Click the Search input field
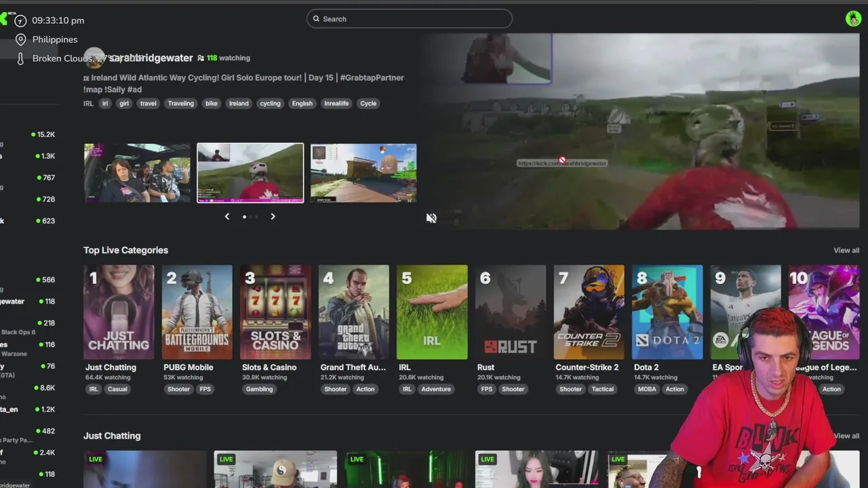 pyautogui.click(x=409, y=19)
